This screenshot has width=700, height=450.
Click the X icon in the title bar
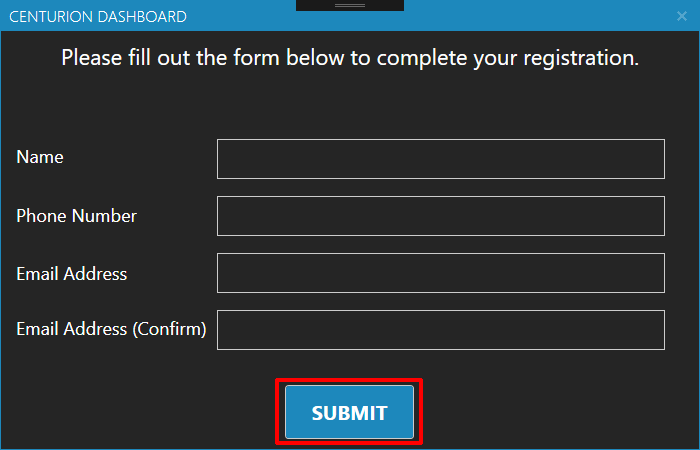pos(681,17)
